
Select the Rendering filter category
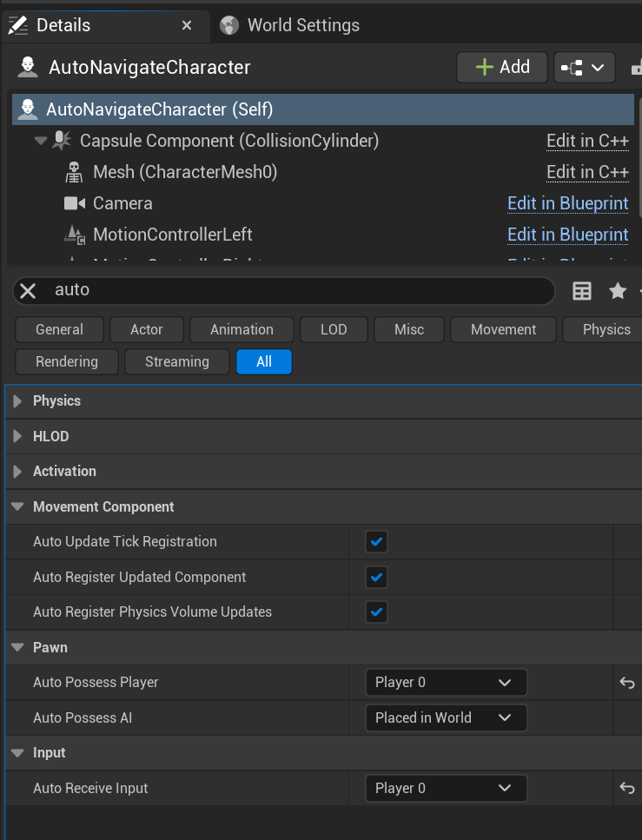(67, 361)
